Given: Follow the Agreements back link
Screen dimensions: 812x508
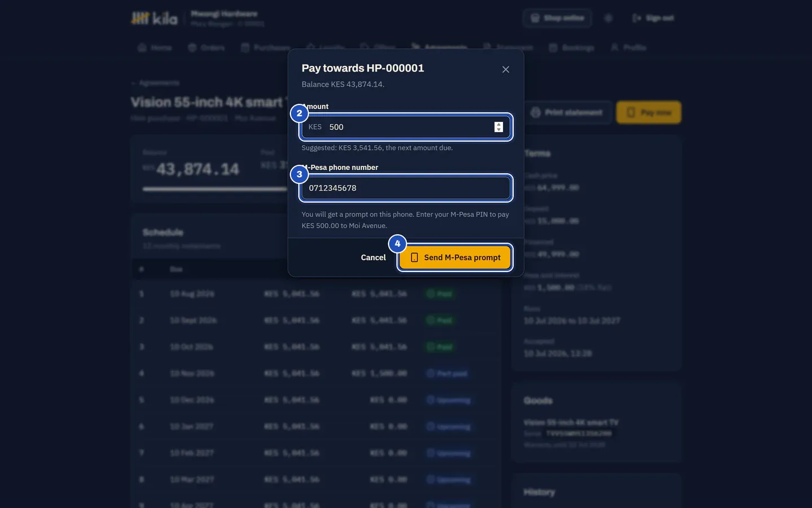Looking at the screenshot, I should pyautogui.click(x=155, y=83).
